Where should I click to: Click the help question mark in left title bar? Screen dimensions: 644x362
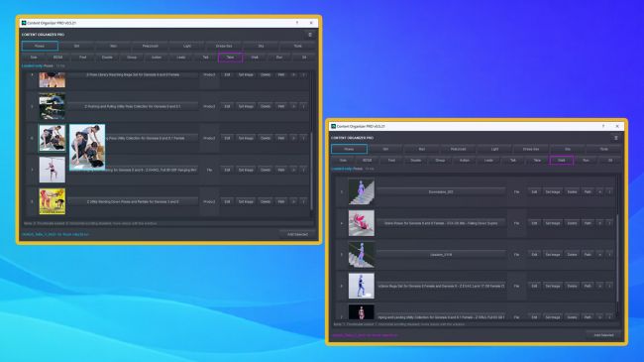point(297,23)
